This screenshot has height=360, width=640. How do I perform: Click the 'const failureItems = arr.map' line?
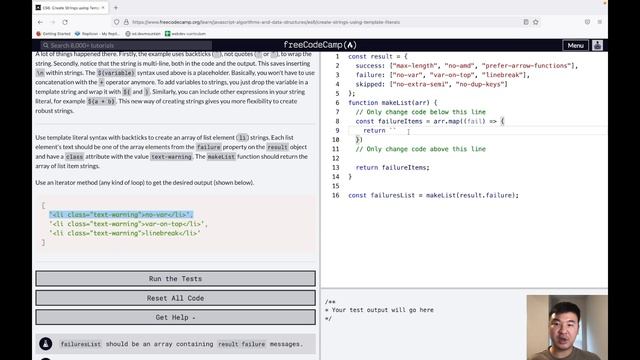[430, 121]
